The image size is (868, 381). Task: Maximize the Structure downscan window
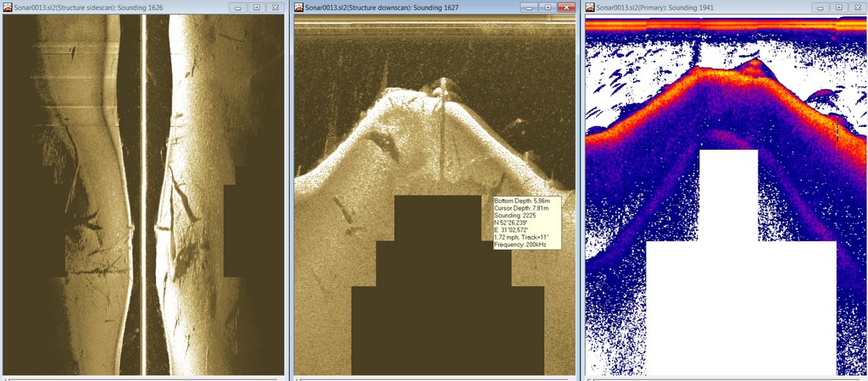[x=548, y=7]
